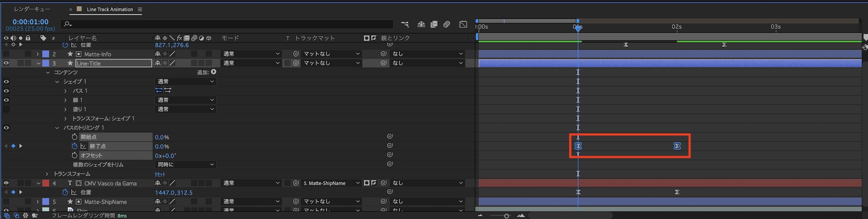The image size is (868, 219).
Task: Click リセット link for トランスフォーム
Action: (x=160, y=174)
